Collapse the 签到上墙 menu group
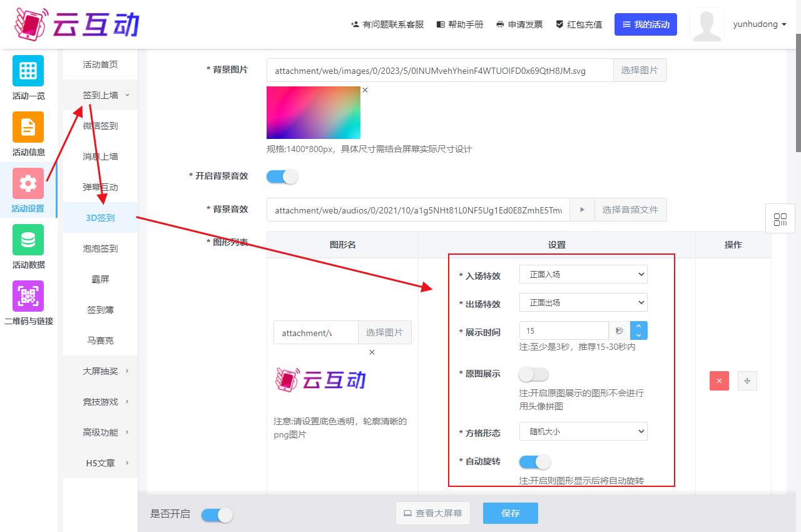 100,95
